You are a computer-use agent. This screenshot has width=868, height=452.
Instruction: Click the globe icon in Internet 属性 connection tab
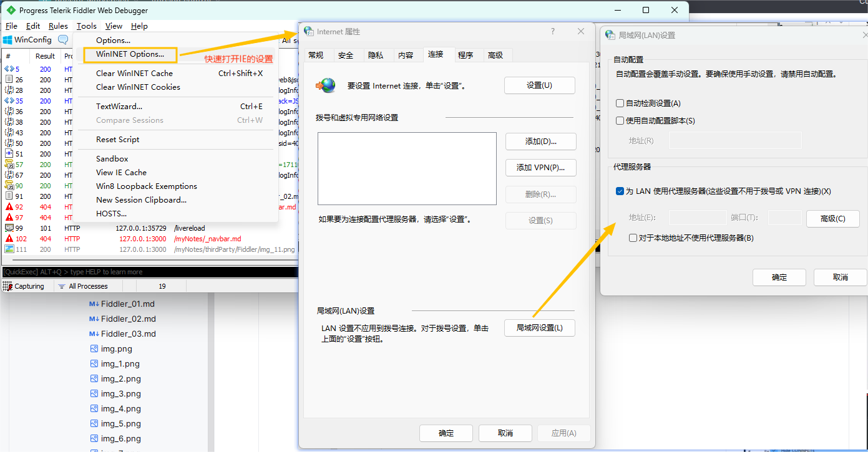[326, 85]
